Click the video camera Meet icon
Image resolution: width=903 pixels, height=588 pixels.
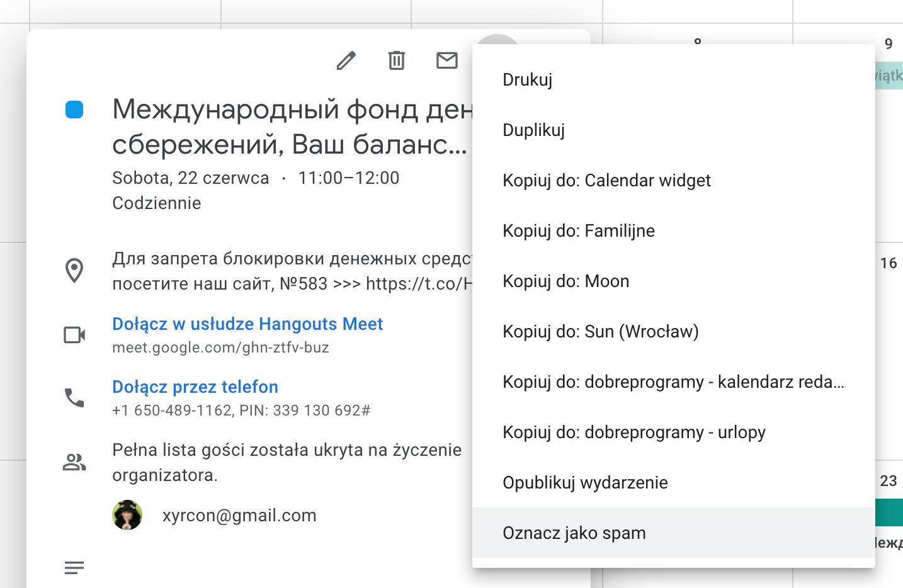coord(74,335)
